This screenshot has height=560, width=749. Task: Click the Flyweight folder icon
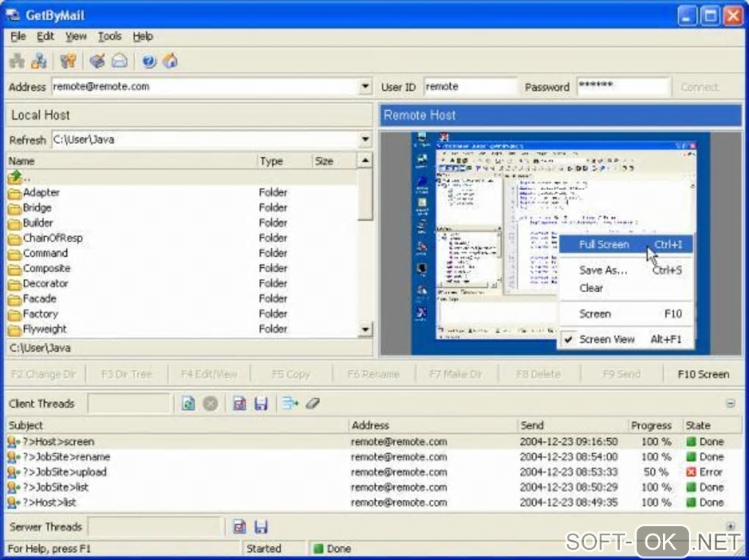(x=15, y=330)
